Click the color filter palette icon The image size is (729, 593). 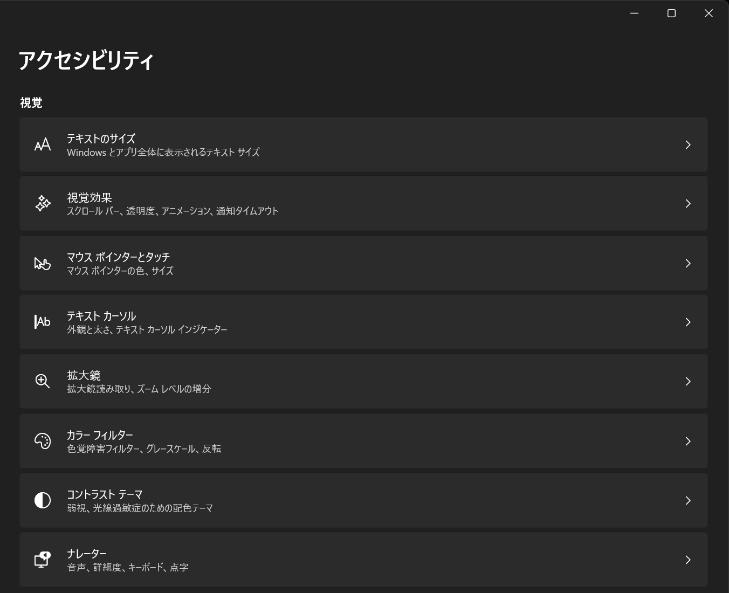[42, 441]
